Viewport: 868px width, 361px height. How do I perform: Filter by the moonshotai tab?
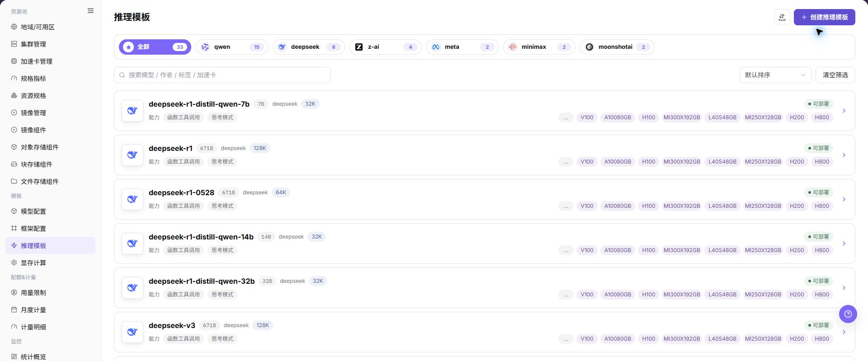pos(617,47)
